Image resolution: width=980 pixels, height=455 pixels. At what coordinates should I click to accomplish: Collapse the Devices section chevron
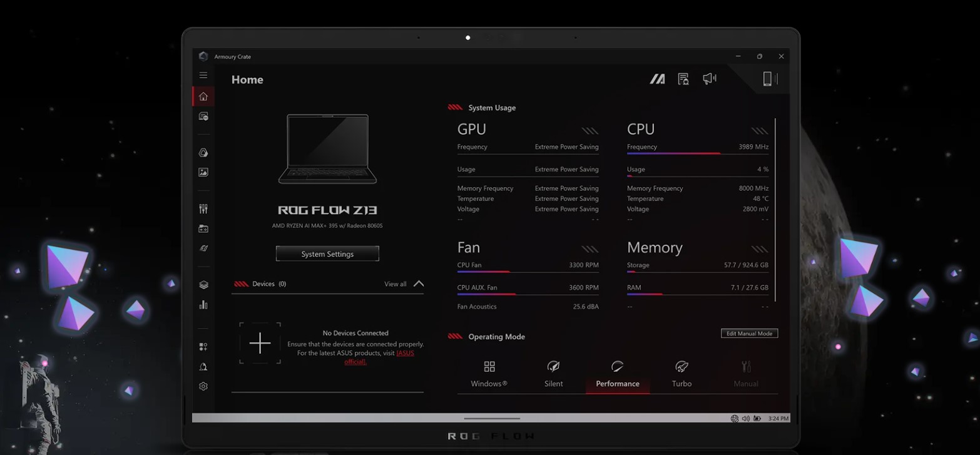pos(419,284)
